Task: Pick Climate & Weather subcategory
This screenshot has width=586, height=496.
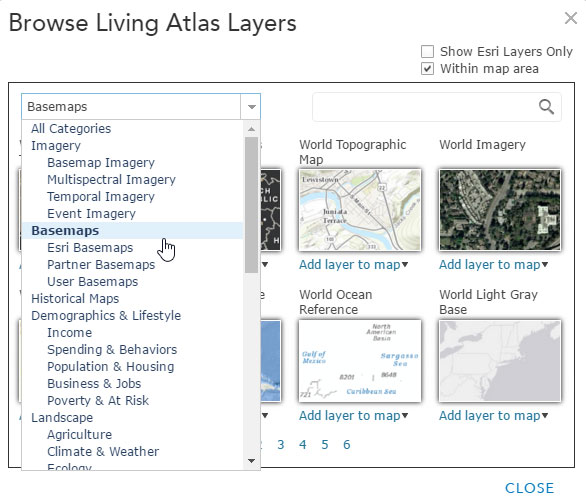Action: click(103, 452)
